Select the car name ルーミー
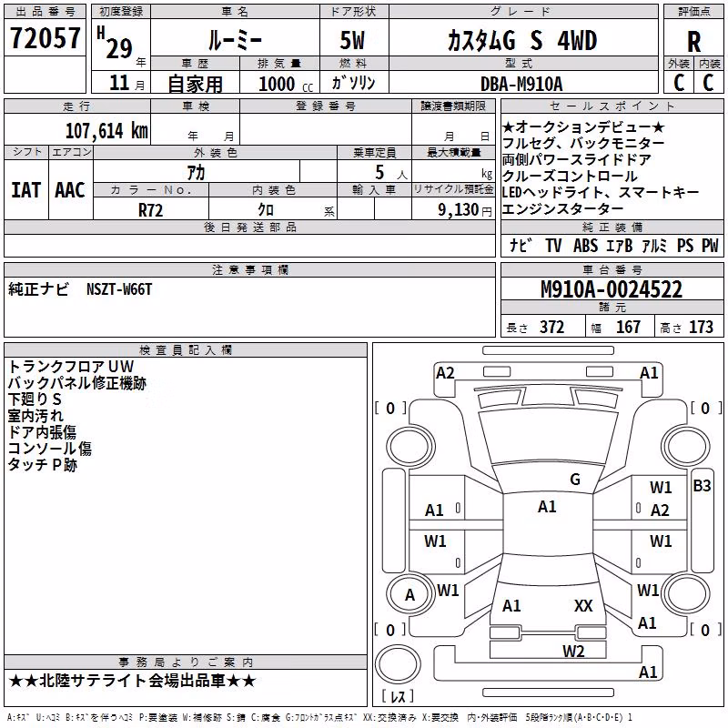The image size is (728, 728). [x=235, y=40]
